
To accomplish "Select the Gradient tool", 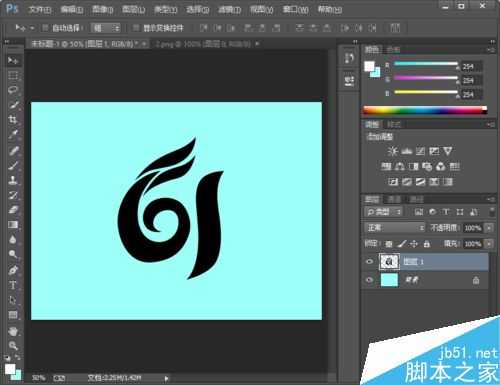I will pos(13,225).
